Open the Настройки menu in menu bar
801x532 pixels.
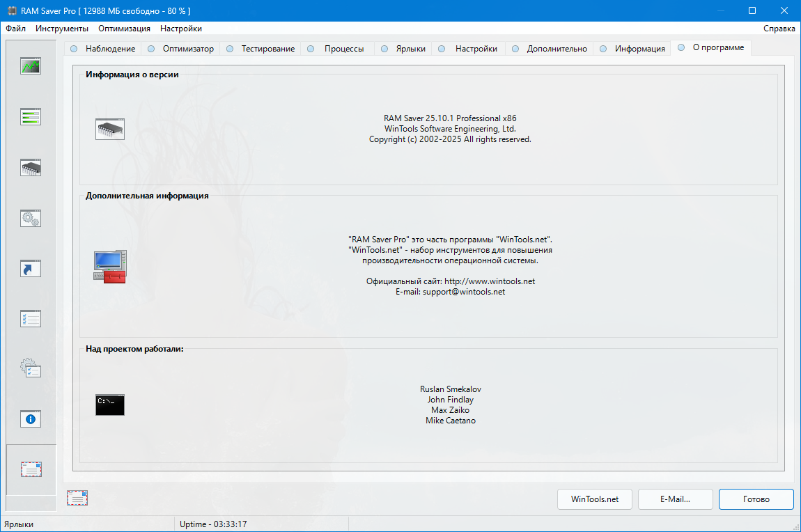(x=181, y=29)
